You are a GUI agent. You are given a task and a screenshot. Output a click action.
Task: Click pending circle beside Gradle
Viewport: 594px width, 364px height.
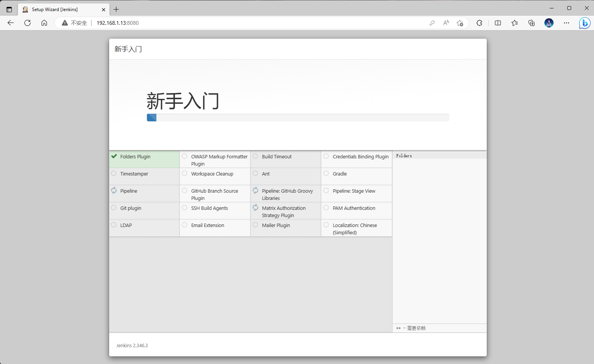326,173
